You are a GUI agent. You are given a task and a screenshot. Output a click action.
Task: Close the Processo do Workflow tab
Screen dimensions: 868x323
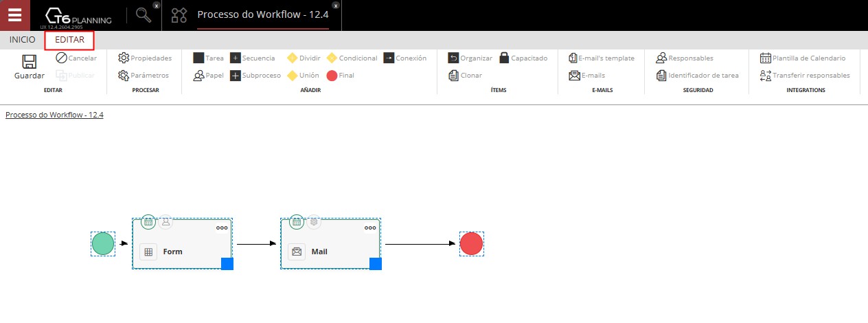click(x=336, y=5)
